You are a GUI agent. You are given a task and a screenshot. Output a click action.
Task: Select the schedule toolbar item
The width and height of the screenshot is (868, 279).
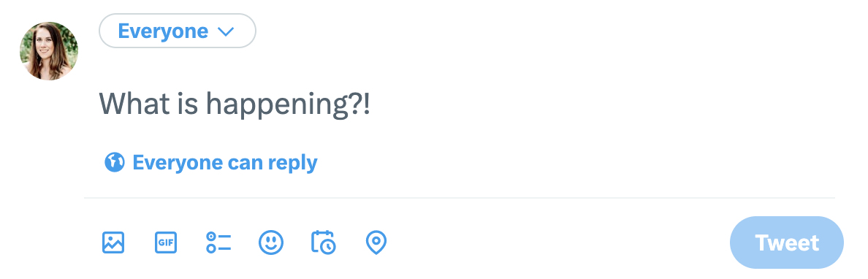[x=323, y=242]
